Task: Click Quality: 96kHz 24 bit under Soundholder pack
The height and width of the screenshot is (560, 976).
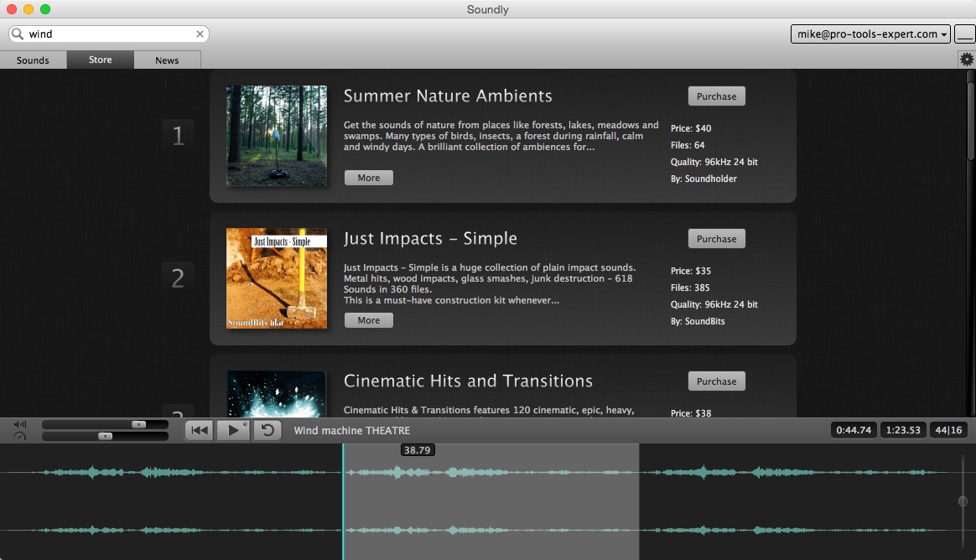Action: click(x=714, y=162)
